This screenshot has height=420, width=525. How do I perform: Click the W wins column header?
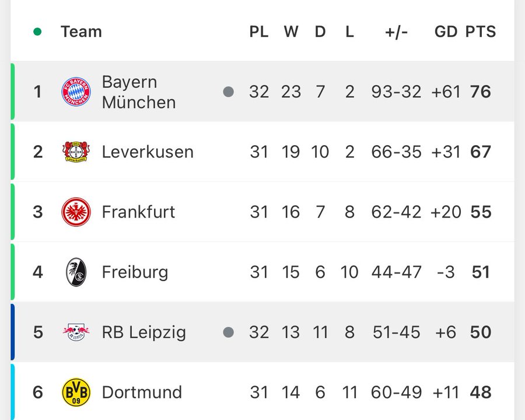pyautogui.click(x=291, y=32)
